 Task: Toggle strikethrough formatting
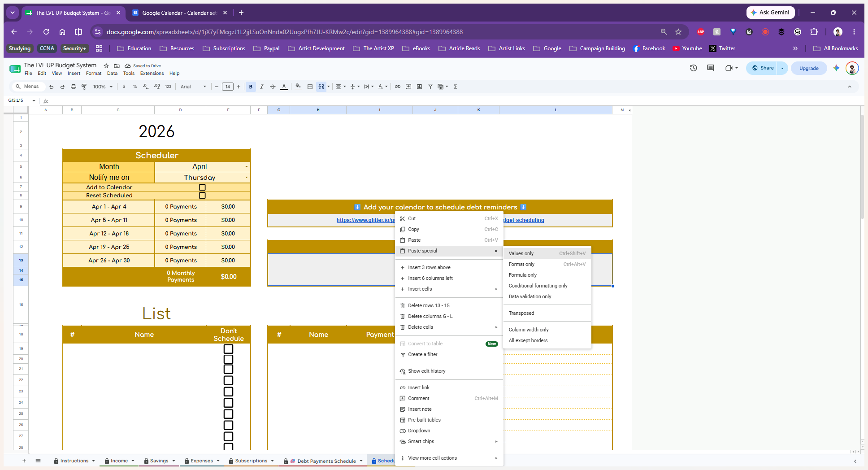(x=273, y=87)
